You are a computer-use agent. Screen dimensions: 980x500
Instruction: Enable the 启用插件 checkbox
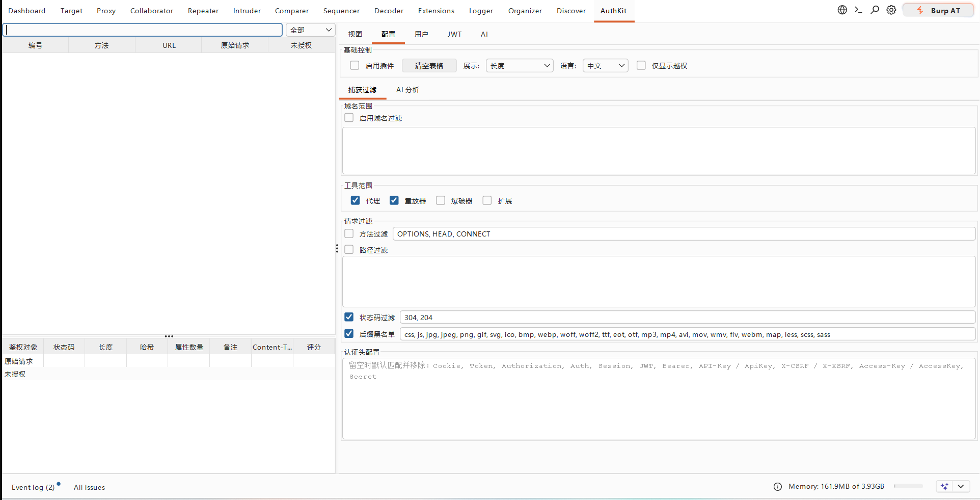(355, 65)
